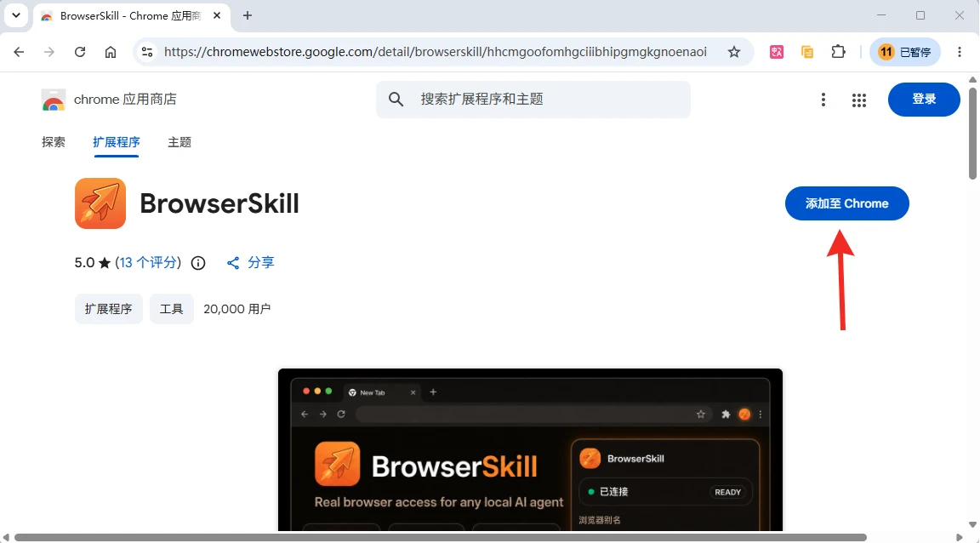Image resolution: width=980 pixels, height=543 pixels.
Task: Click the Chrome web store logo
Action: click(x=53, y=100)
